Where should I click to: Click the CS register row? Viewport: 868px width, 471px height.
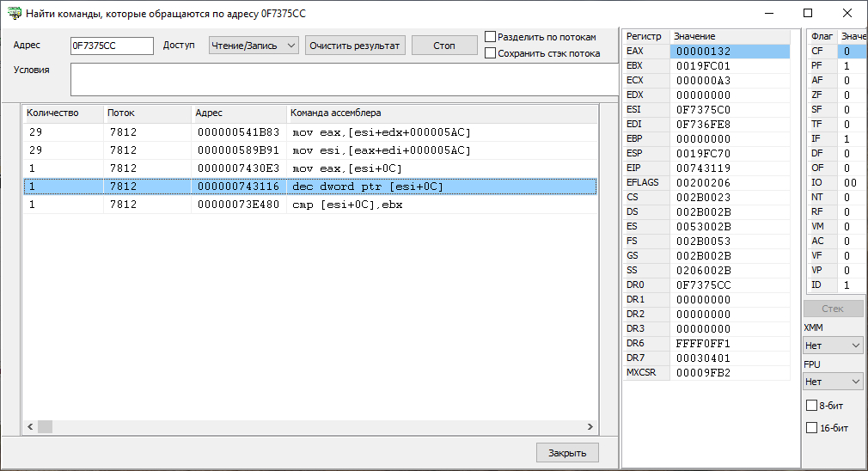[706, 197]
